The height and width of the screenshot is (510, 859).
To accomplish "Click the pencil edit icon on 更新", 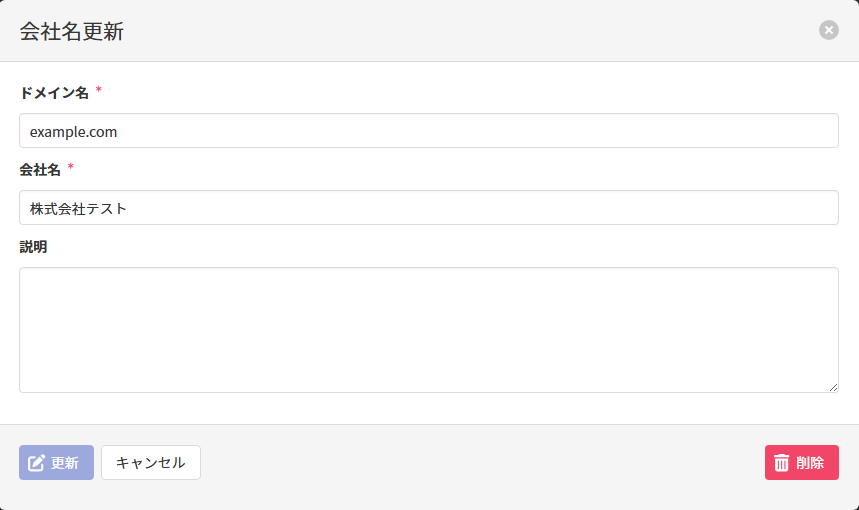I will pyautogui.click(x=37, y=463).
